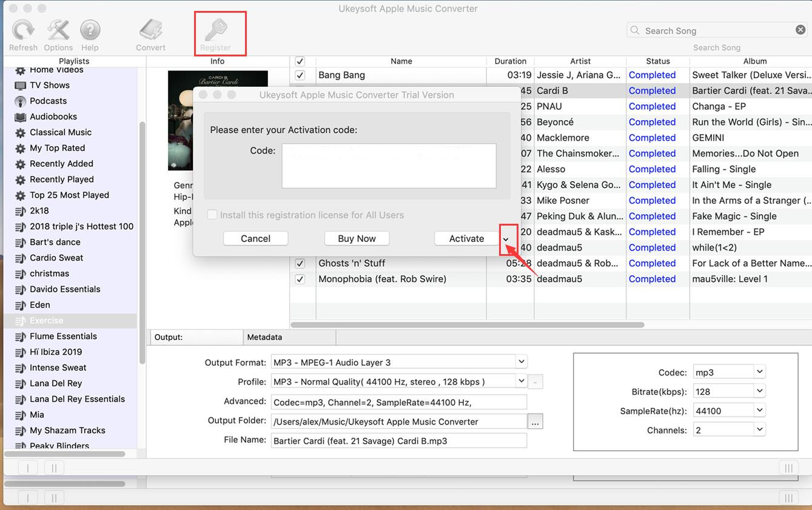The height and width of the screenshot is (510, 812).
Task: Click the Activation Code input box
Action: point(389,166)
